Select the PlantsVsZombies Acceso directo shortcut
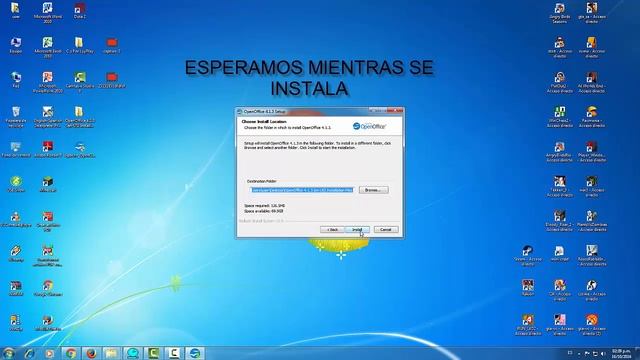The width and height of the screenshot is (640, 360). tap(592, 221)
